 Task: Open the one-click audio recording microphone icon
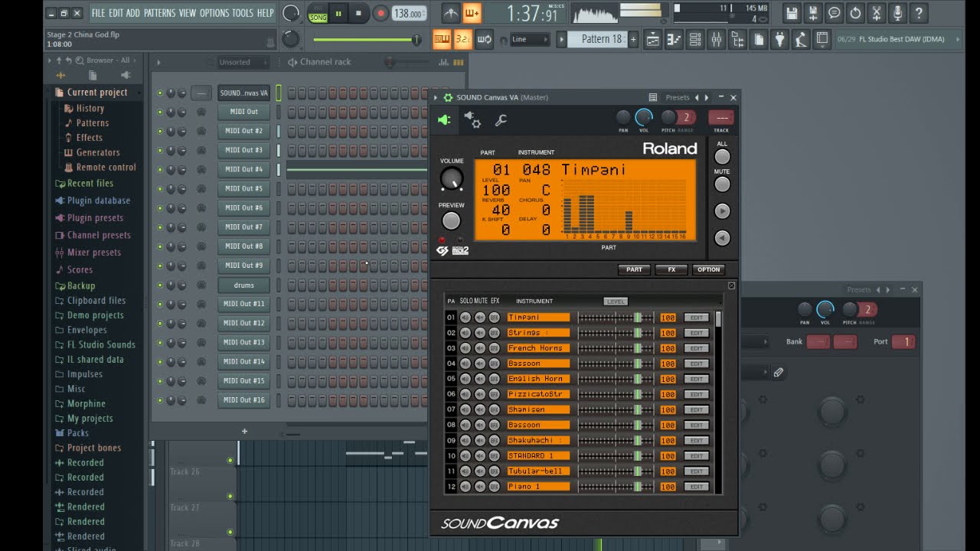click(898, 13)
